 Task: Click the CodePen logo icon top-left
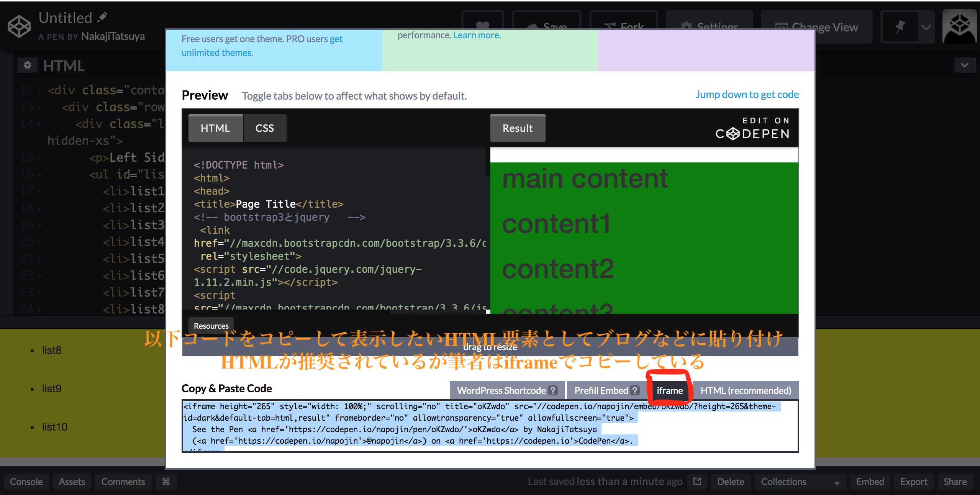click(x=19, y=26)
